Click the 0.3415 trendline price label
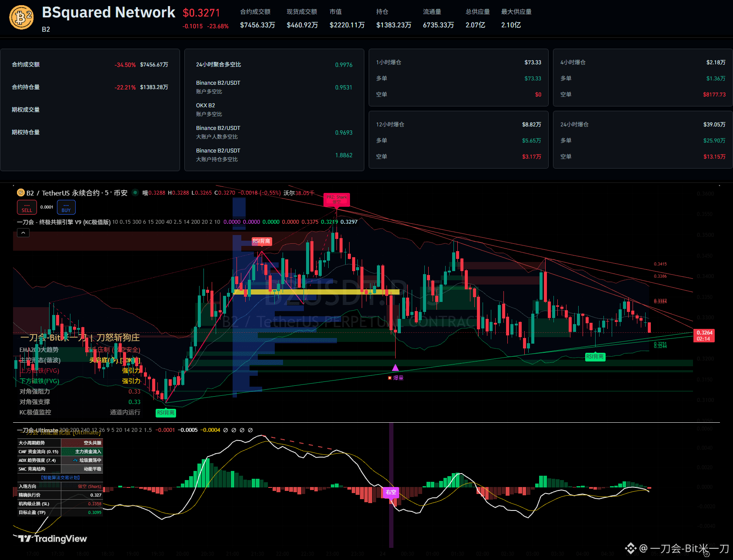Viewport: 733px width, 560px height. pos(660,264)
